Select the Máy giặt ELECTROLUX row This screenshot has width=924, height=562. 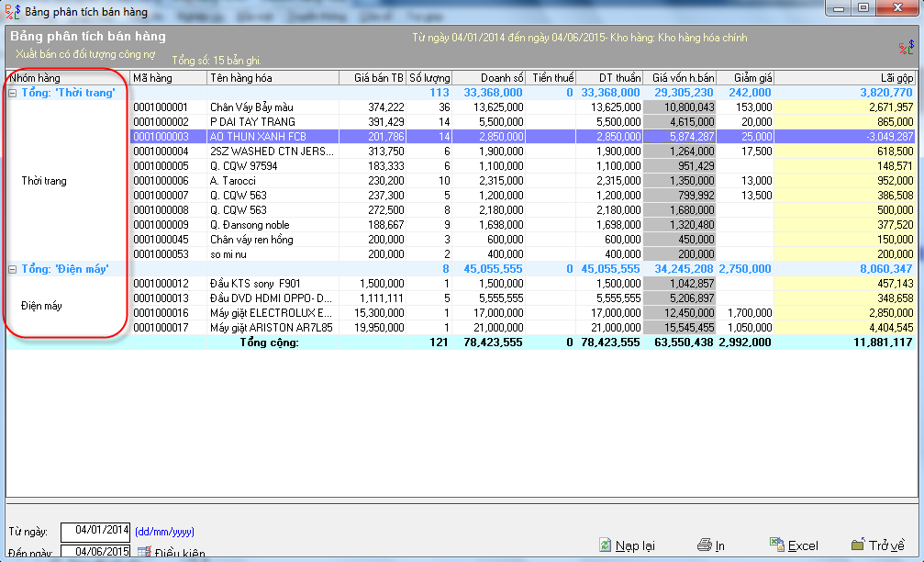pyautogui.click(x=273, y=313)
